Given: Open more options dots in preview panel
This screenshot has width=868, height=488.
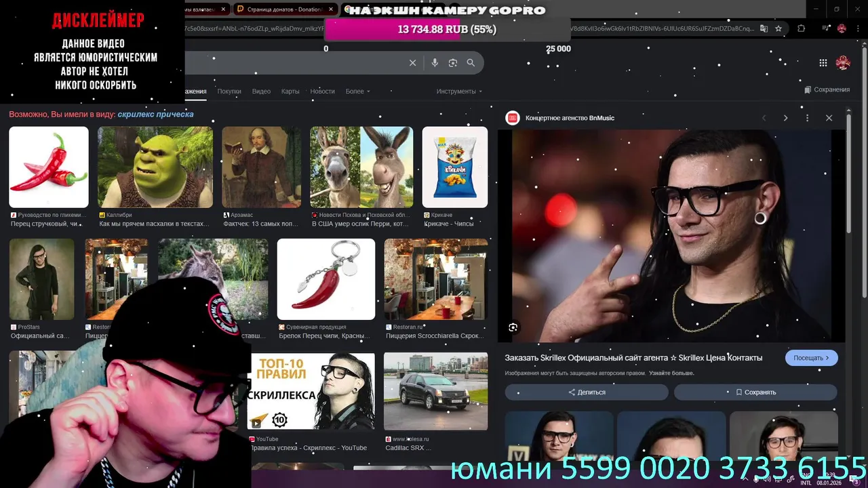Looking at the screenshot, I should (807, 118).
